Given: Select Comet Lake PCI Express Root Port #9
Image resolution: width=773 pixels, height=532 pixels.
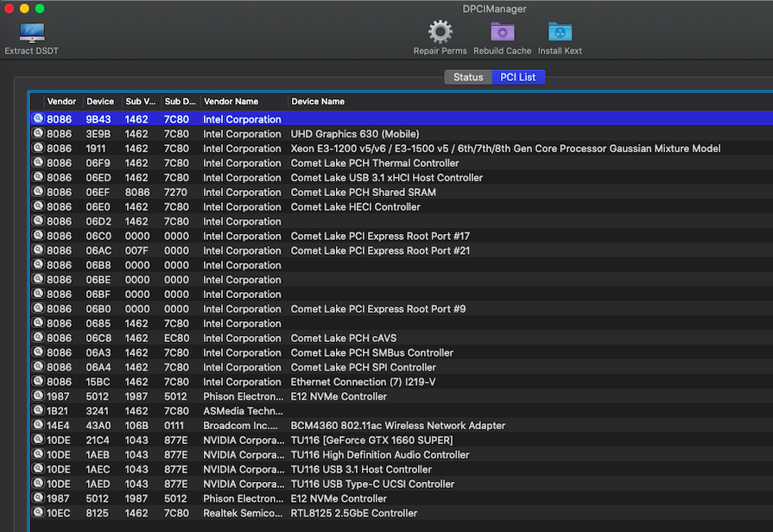Looking at the screenshot, I should click(378, 309).
